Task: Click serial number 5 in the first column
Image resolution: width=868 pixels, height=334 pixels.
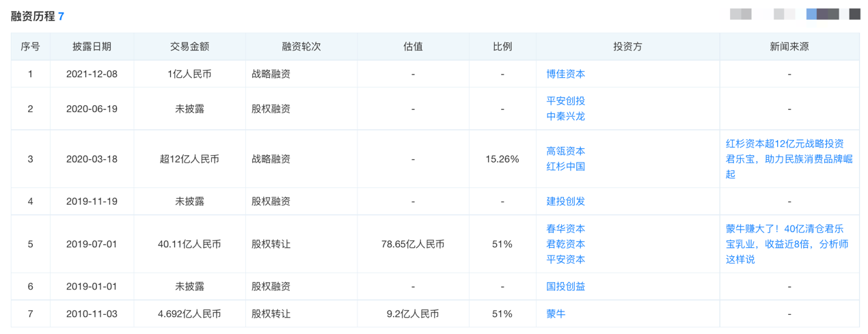Action: [30, 244]
